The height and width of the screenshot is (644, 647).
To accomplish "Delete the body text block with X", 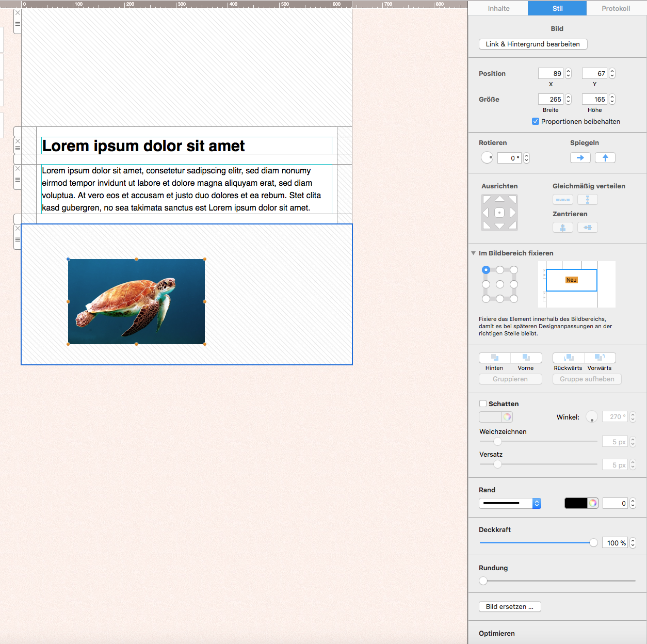I will tap(18, 168).
